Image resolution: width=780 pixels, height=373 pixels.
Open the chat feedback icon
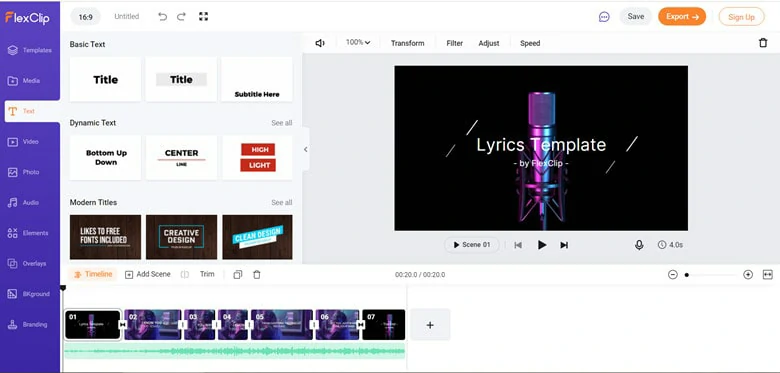click(x=604, y=17)
